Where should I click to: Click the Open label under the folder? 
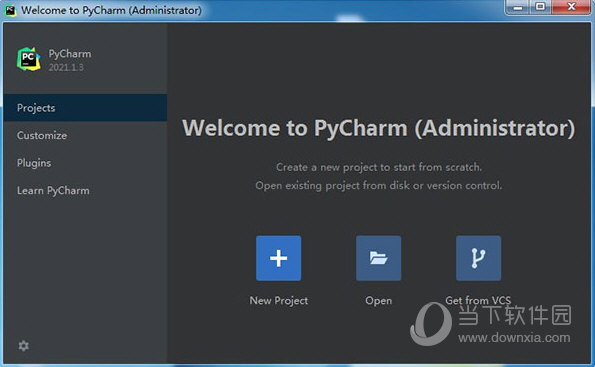[x=378, y=301]
